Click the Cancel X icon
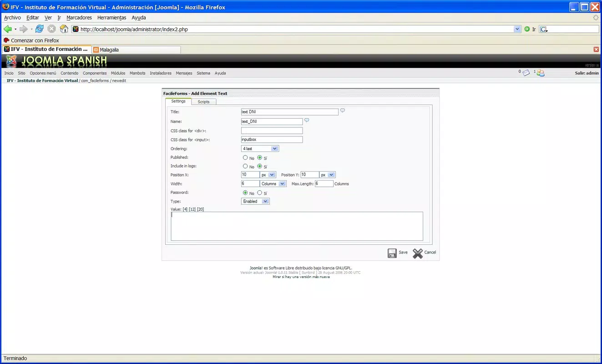 coord(418,253)
